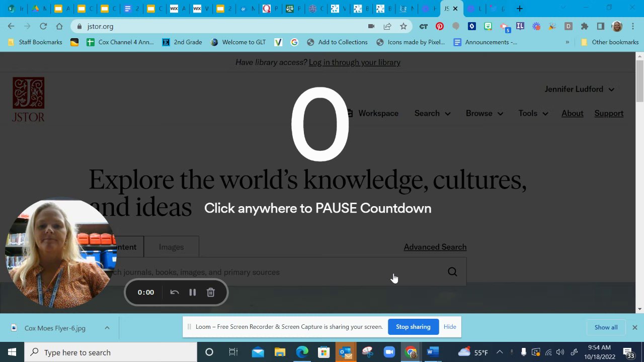Hide the Loom sharing notification bar
Image resolution: width=644 pixels, height=362 pixels.
coord(450,327)
